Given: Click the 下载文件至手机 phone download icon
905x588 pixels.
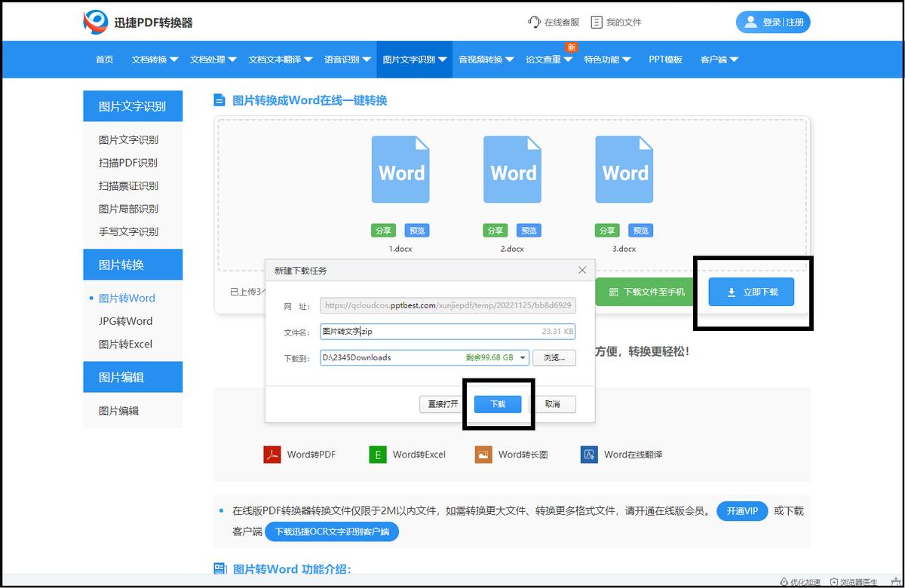Looking at the screenshot, I should 615,292.
